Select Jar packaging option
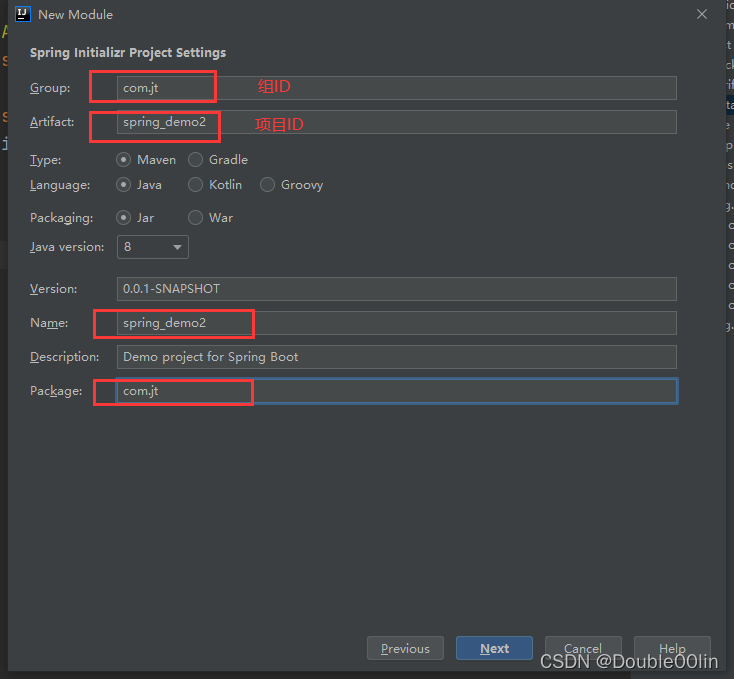 pos(135,218)
